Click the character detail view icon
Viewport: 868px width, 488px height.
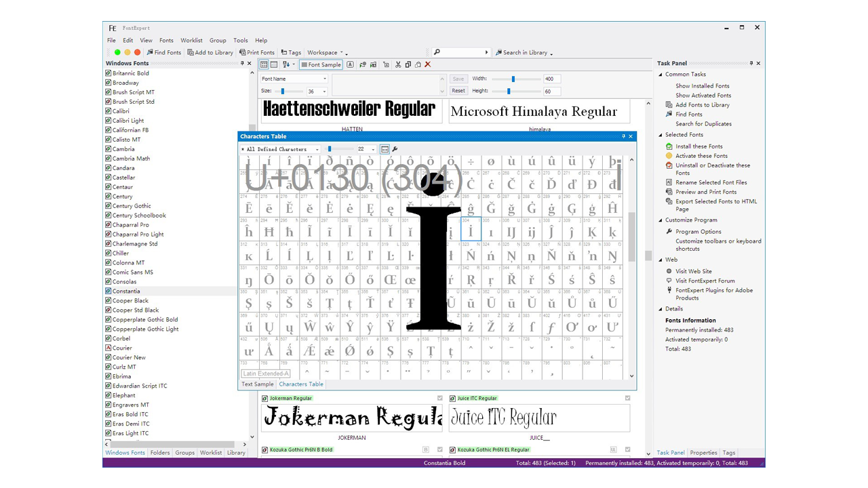[x=384, y=149]
